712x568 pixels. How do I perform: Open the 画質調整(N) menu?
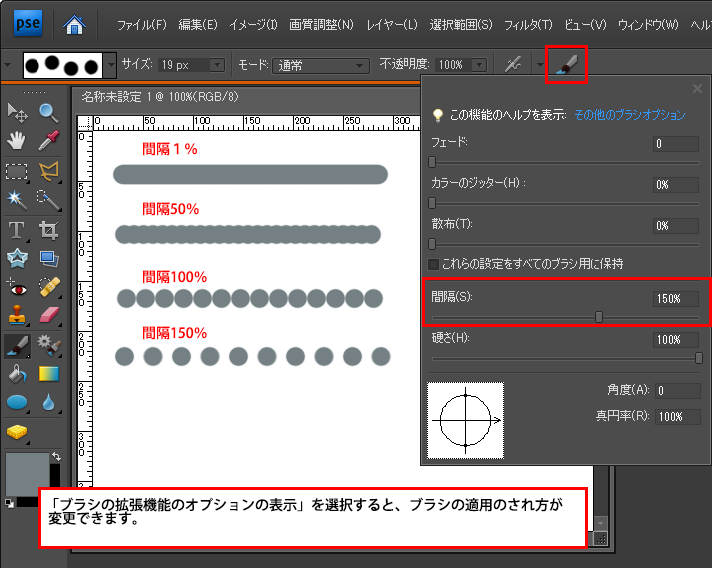click(x=321, y=25)
